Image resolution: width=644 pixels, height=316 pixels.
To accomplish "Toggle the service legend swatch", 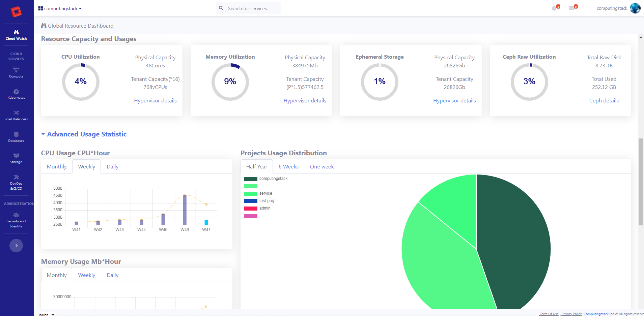I will coord(251,194).
